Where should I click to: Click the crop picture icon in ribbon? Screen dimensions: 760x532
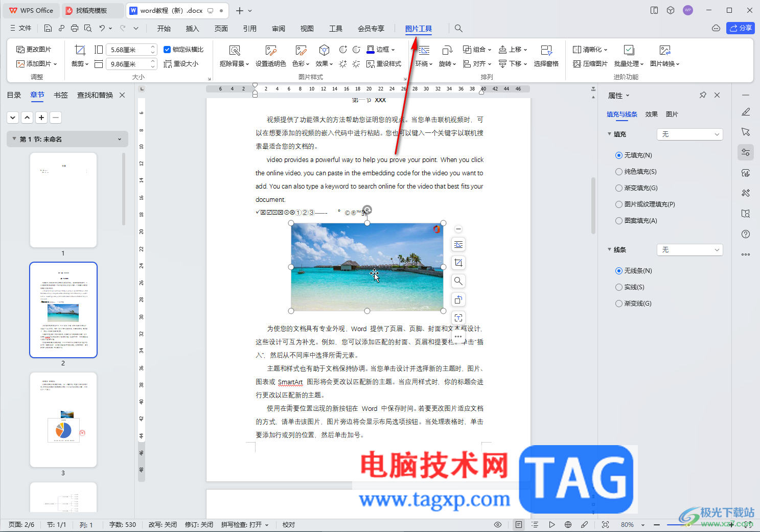80,50
